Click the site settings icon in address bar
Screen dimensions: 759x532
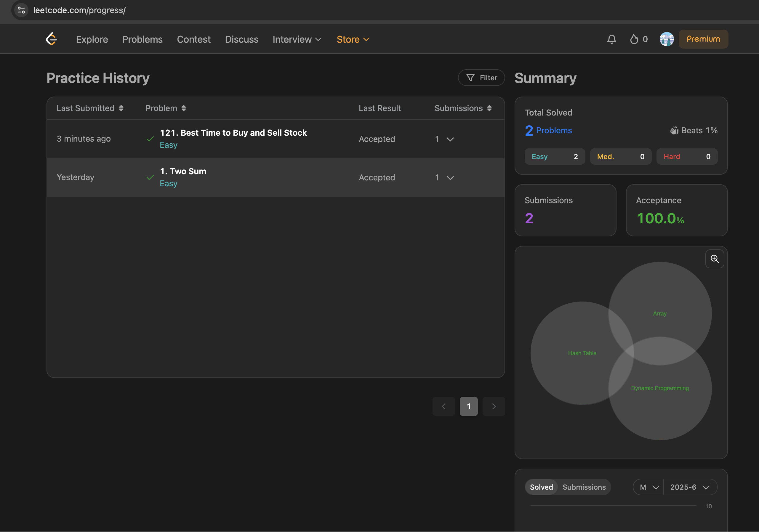click(x=22, y=10)
